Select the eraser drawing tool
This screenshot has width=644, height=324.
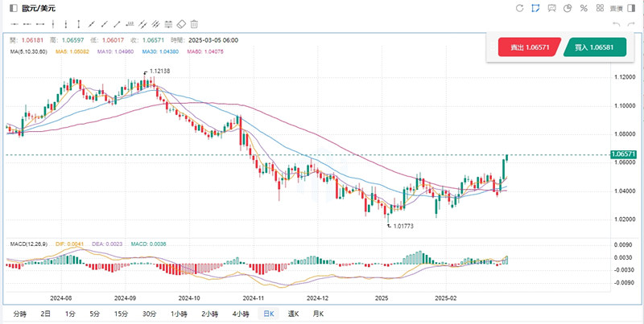(x=181, y=24)
